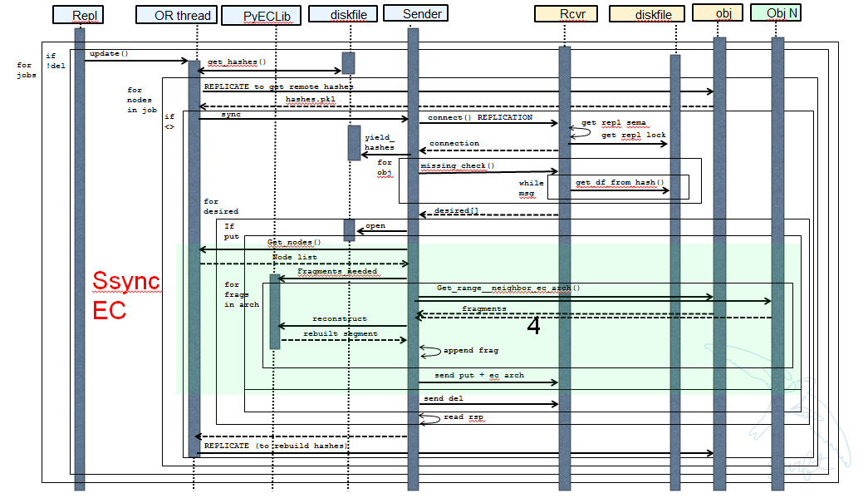Select the yellow obj header box
Screen dimensions: 868x498
coord(717,12)
